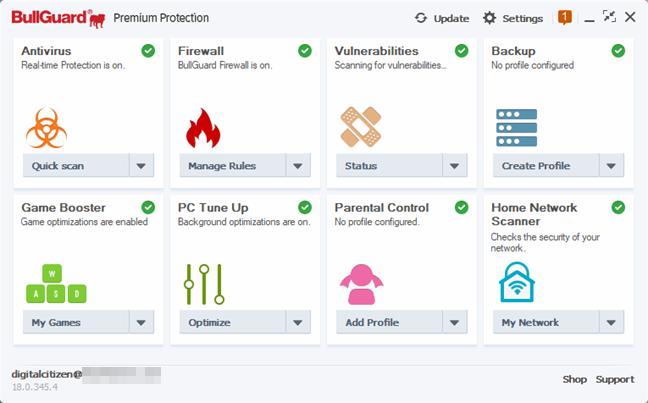The width and height of the screenshot is (648, 403).
Task: Expand the Quick scan dropdown arrow
Action: 141,166
